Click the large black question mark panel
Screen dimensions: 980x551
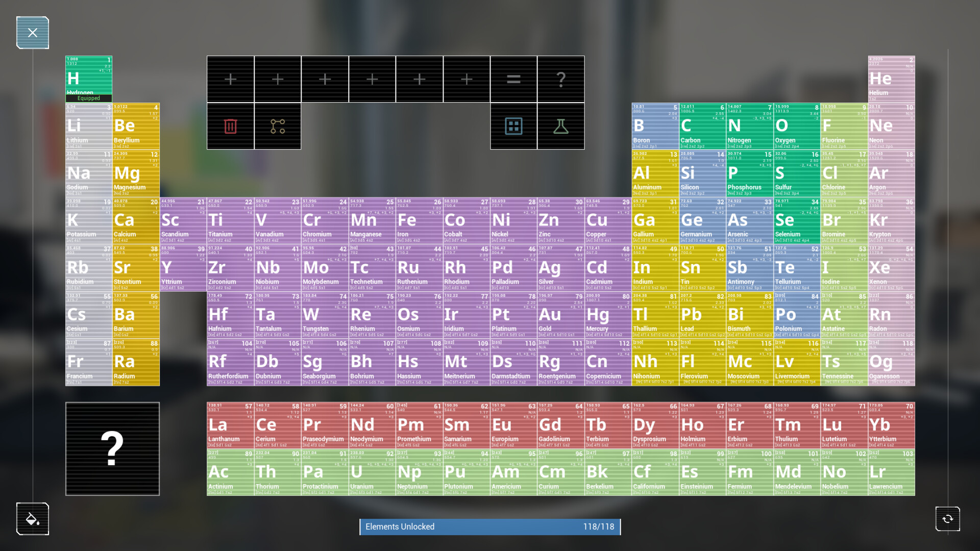(112, 448)
